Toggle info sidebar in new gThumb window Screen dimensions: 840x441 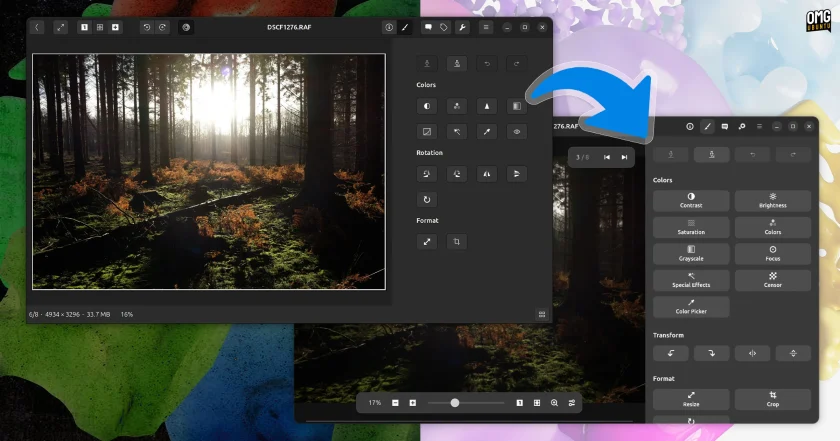(690, 126)
